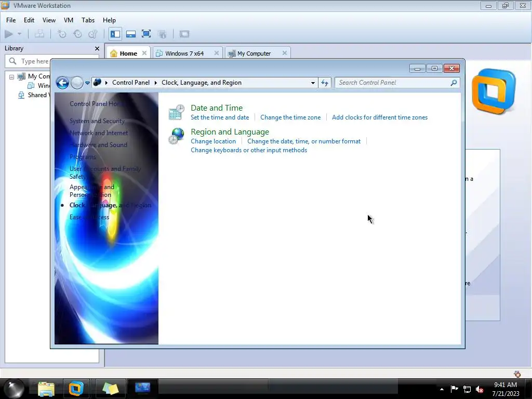Switch to the Home tab

(128, 54)
